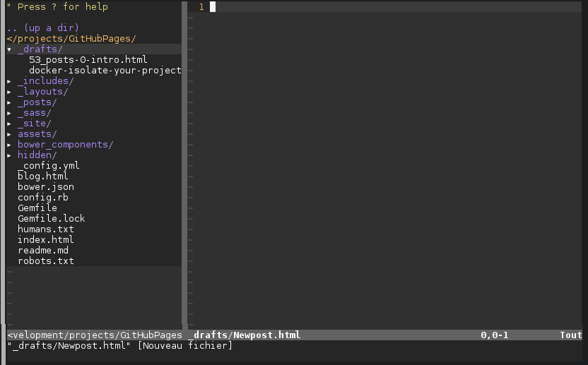The height and width of the screenshot is (365, 588).
Task: Open robots.txt in the tree
Action: [46, 261]
